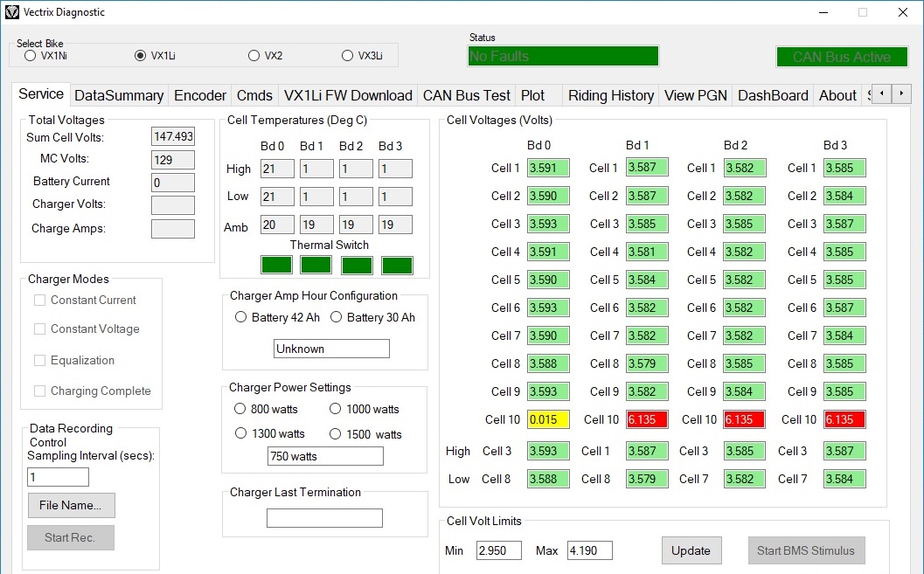Image resolution: width=924 pixels, height=574 pixels.
Task: Click the Vectrix Diagnostic app logo icon
Action: click(11, 11)
